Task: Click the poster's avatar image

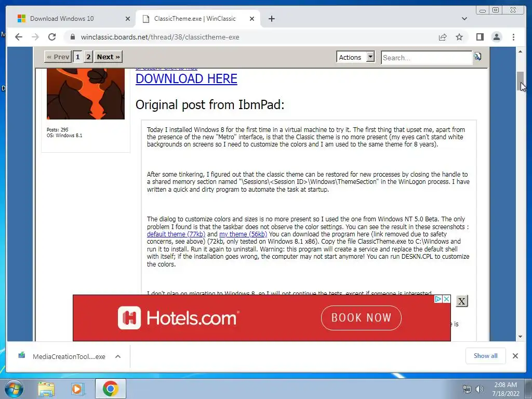Action: coord(86,94)
